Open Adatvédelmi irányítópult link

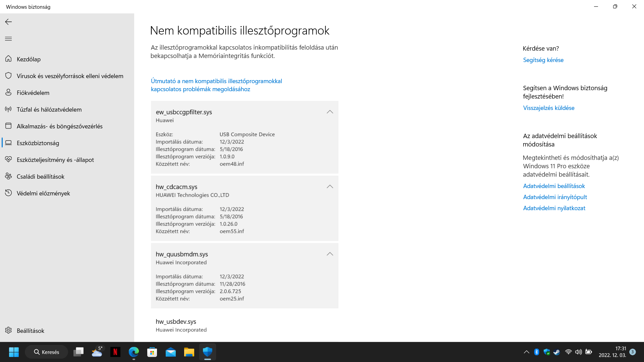[555, 197]
